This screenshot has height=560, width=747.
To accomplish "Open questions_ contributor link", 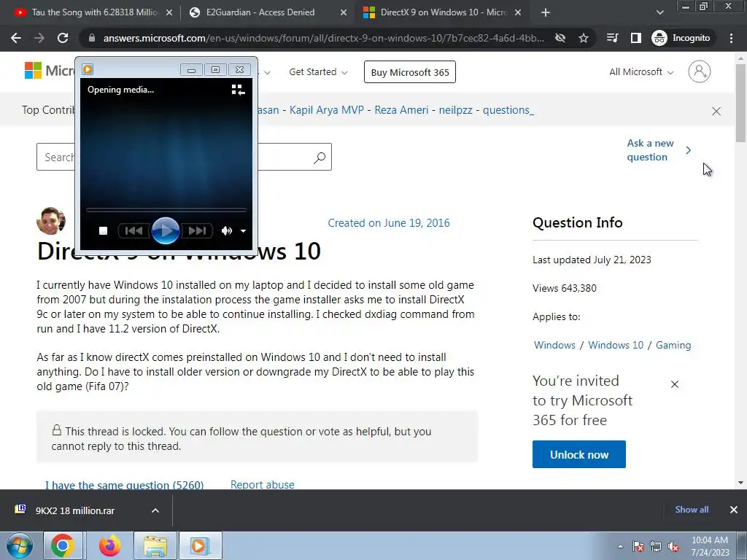I will (508, 110).
